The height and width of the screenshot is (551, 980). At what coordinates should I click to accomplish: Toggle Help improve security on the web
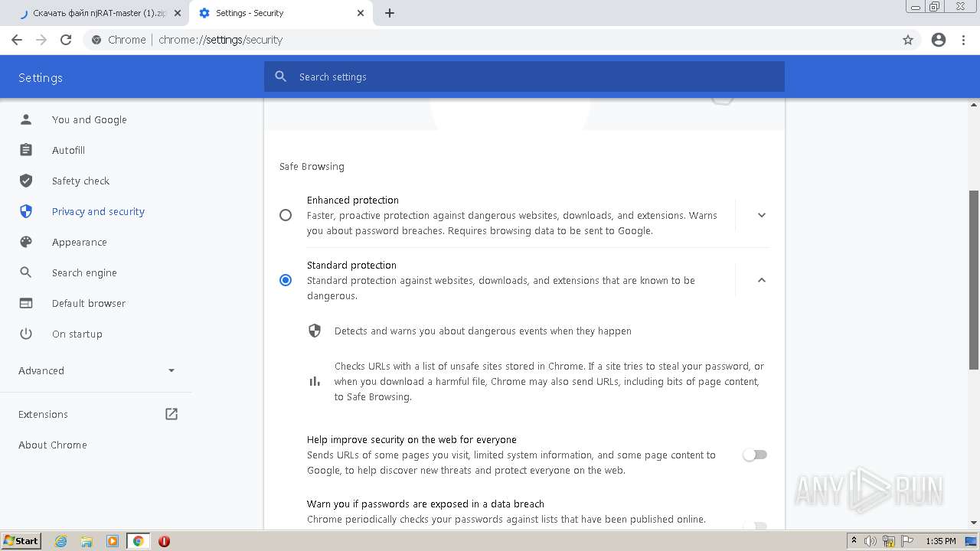755,455
